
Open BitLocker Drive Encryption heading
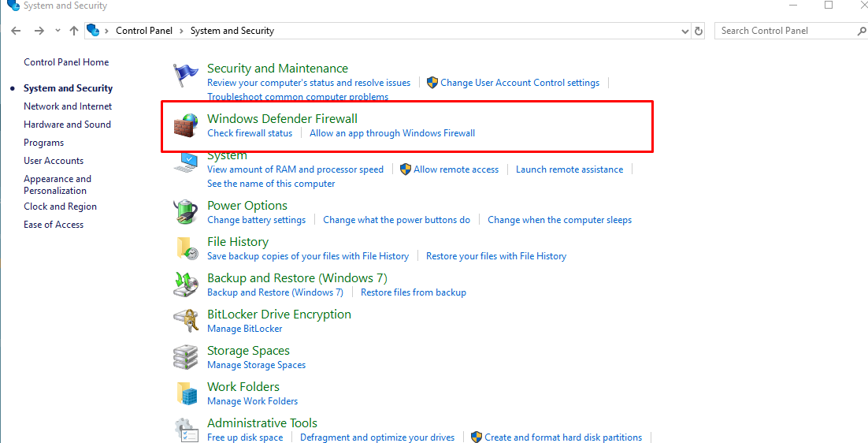[279, 315]
